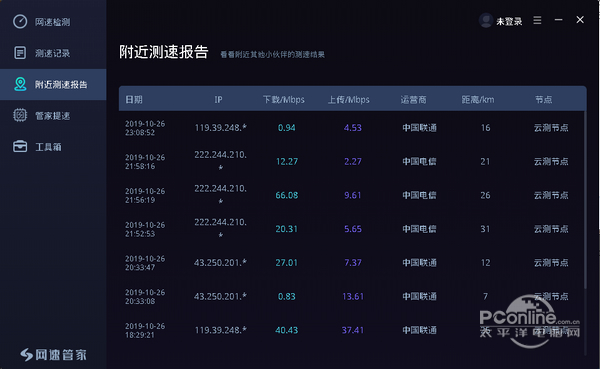600x369 pixels.
Task: Click the distance value 31
Action: (x=485, y=229)
